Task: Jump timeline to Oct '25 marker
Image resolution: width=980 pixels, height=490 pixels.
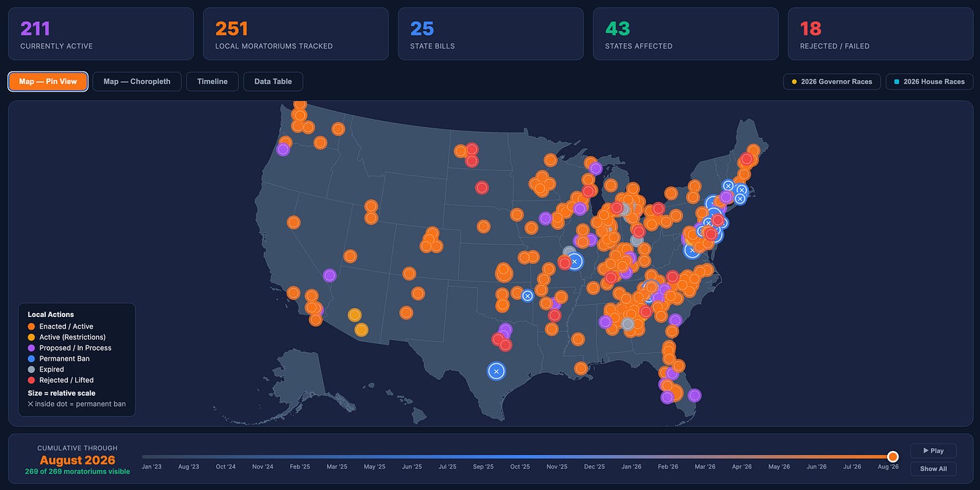Action: (x=520, y=466)
